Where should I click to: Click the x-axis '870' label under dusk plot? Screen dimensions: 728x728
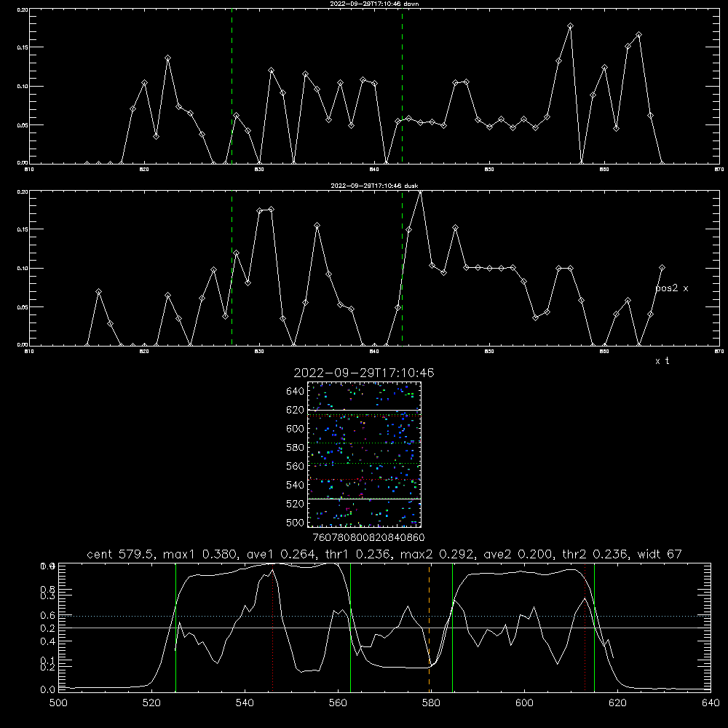click(x=719, y=352)
